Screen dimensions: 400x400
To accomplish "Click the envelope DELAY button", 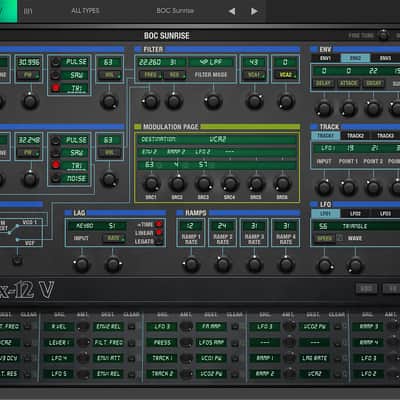I will tap(323, 83).
